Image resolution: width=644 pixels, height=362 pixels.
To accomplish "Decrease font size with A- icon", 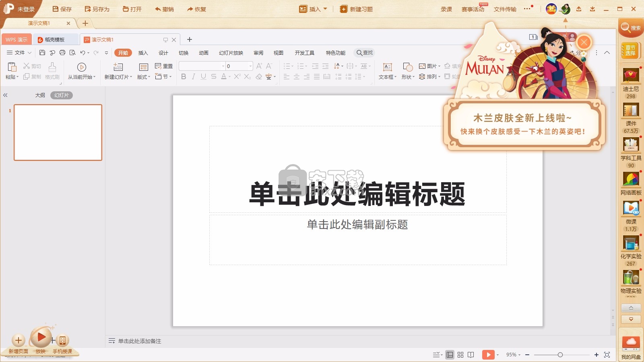I will pyautogui.click(x=269, y=66).
